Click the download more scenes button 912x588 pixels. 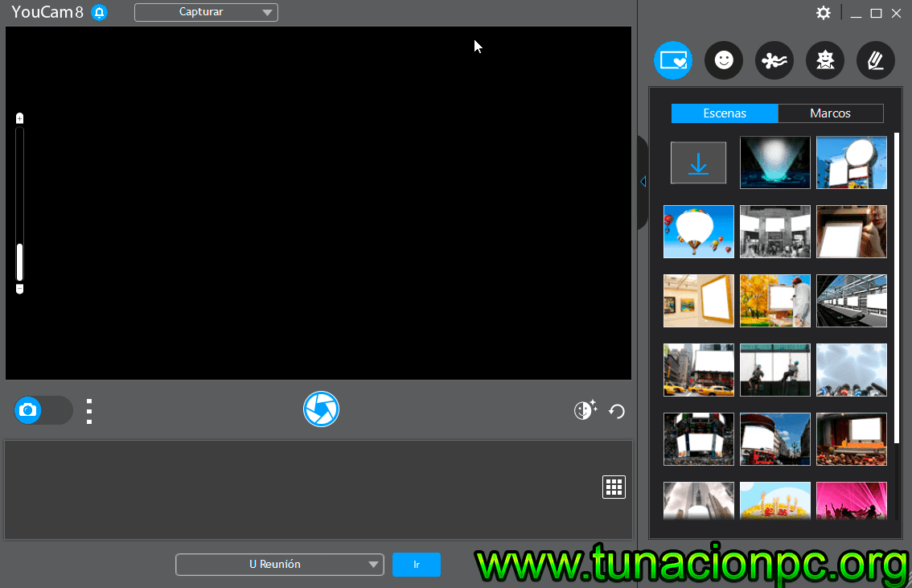699,162
